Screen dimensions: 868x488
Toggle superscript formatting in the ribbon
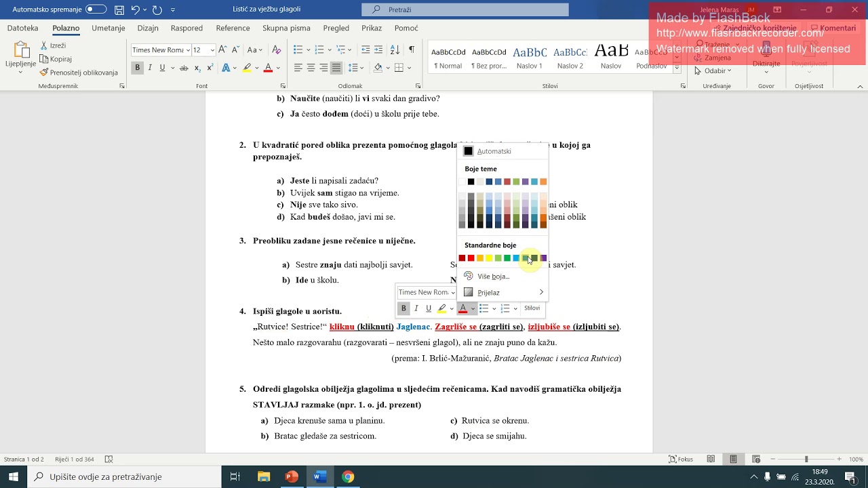[210, 68]
